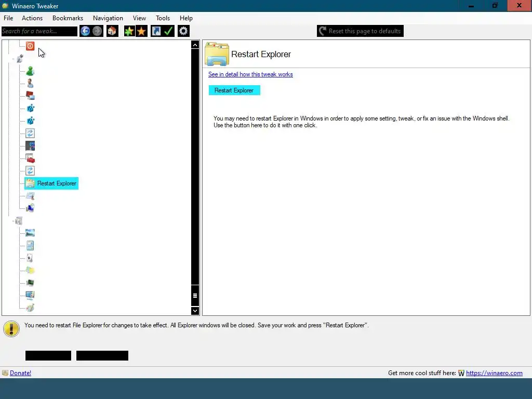Image resolution: width=532 pixels, height=399 pixels.
Task: Add bookmark using green-plus star icon
Action: click(x=129, y=31)
